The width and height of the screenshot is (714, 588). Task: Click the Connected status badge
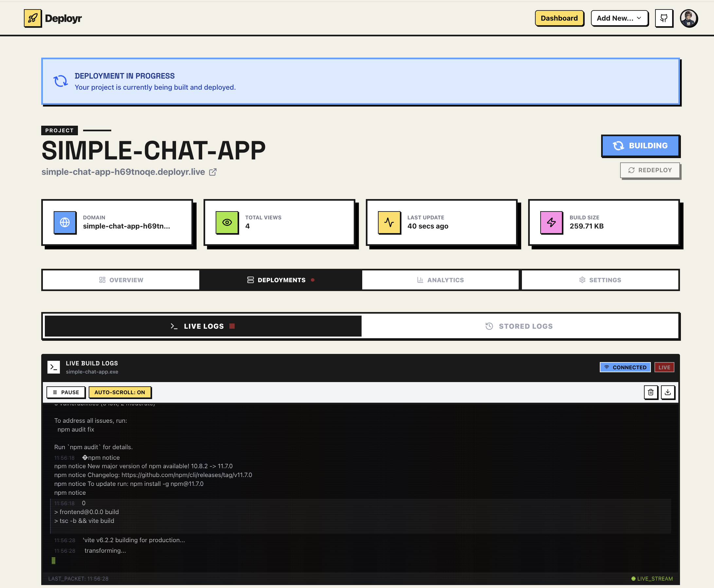625,367
